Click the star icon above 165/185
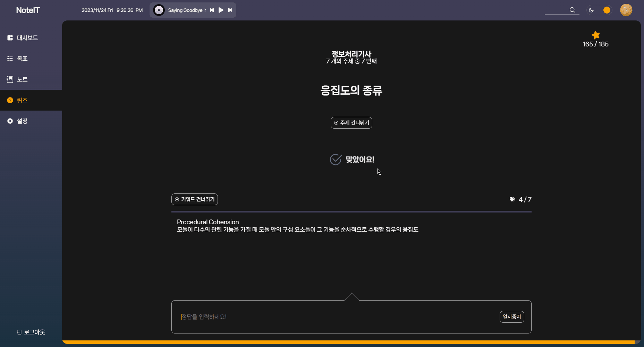Image resolution: width=644 pixels, height=347 pixels. (x=595, y=35)
